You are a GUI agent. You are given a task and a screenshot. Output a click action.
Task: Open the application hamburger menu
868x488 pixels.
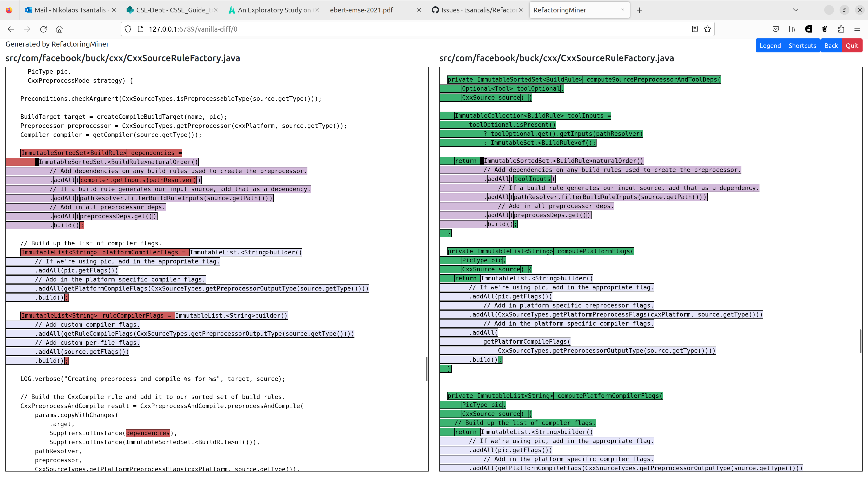coord(857,29)
